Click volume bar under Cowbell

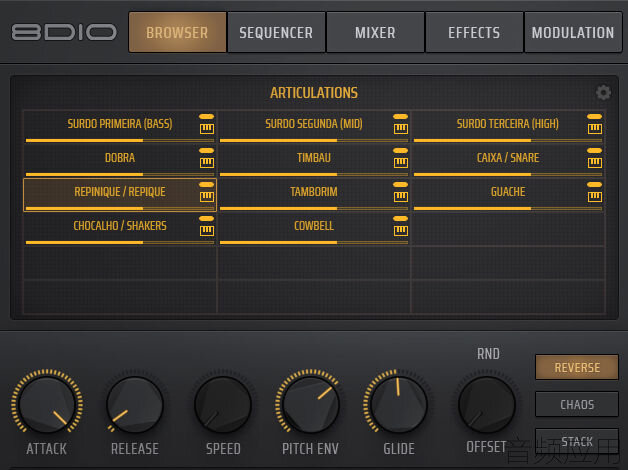(314, 243)
